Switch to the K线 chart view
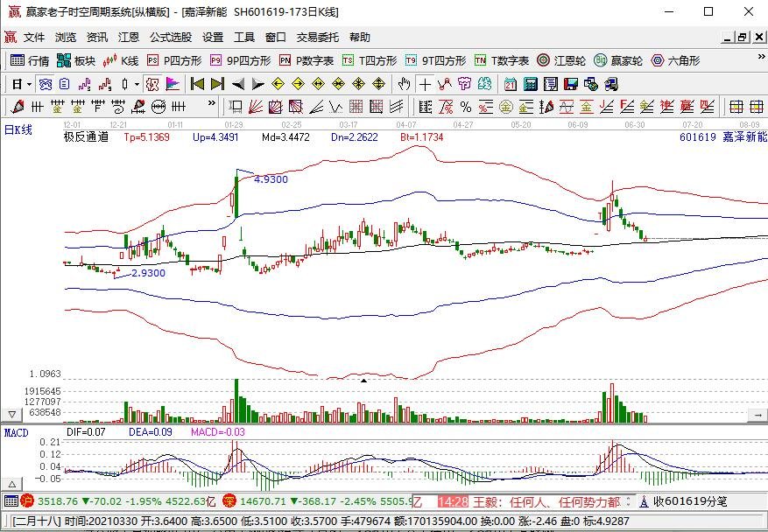This screenshot has width=768, height=532. click(x=121, y=60)
